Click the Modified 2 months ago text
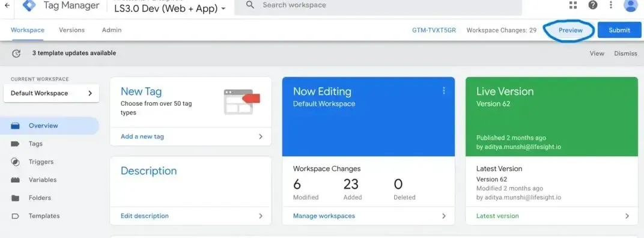Image resolution: width=644 pixels, height=238 pixels. pyautogui.click(x=509, y=188)
